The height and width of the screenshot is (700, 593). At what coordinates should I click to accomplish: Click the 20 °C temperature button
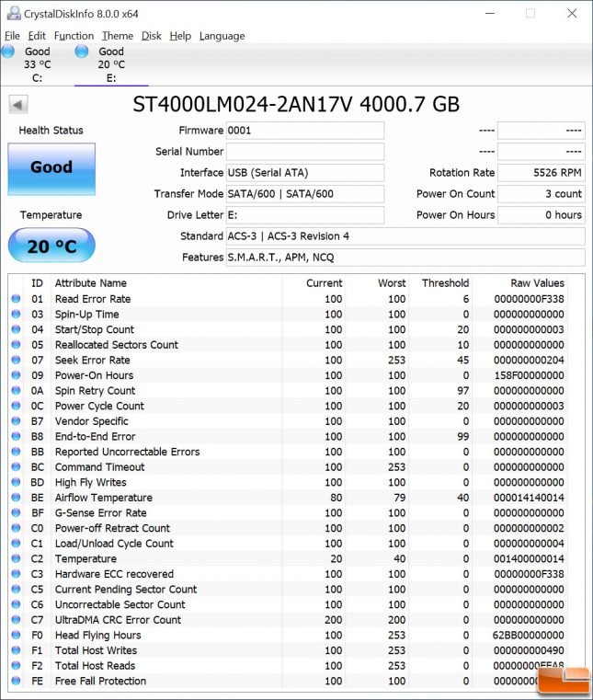click(51, 245)
